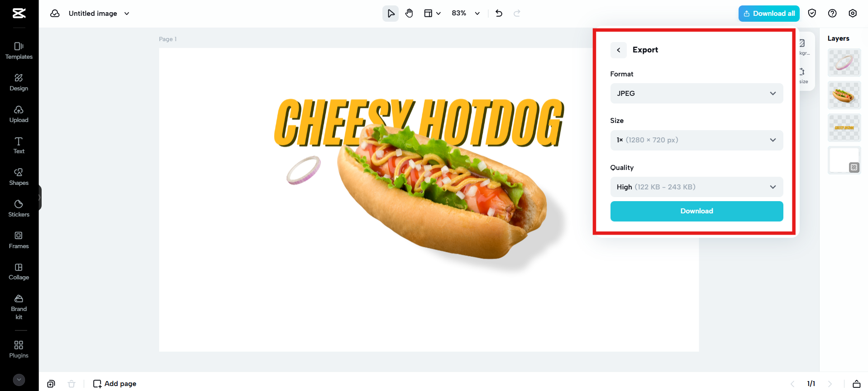This screenshot has height=391, width=868.
Task: Go back from the Export panel
Action: point(619,50)
